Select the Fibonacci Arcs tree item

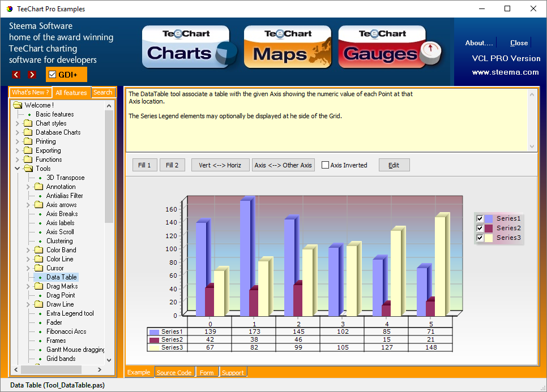click(66, 331)
